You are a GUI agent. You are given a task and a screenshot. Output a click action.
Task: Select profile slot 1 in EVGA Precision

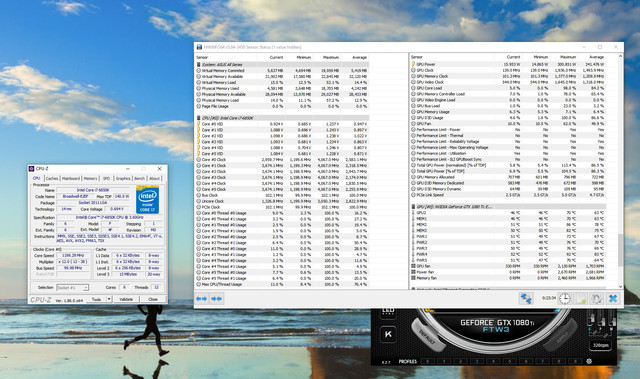pyautogui.click(x=444, y=361)
